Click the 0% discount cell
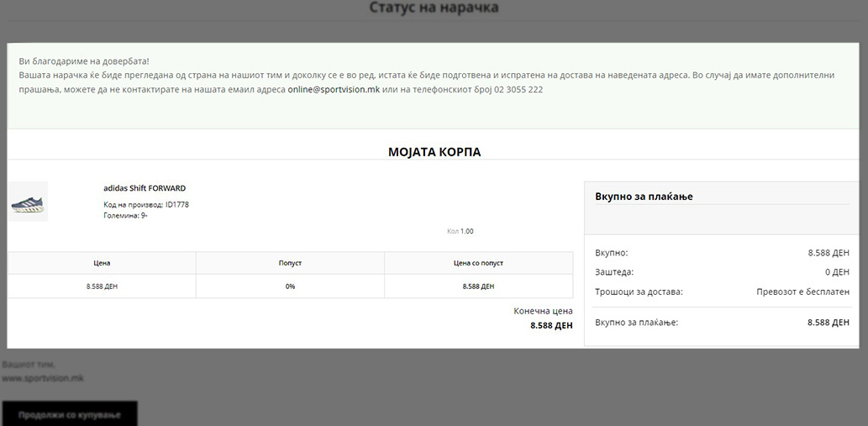 click(290, 287)
